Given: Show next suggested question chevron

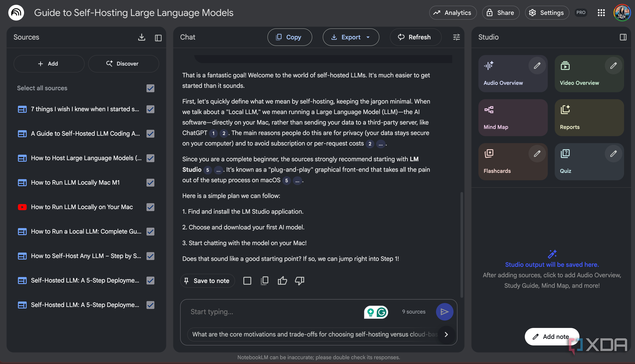Looking at the screenshot, I should pyautogui.click(x=446, y=335).
